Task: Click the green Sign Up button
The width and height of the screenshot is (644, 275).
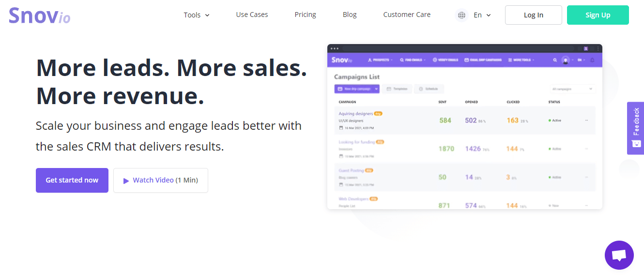Action: (598, 15)
